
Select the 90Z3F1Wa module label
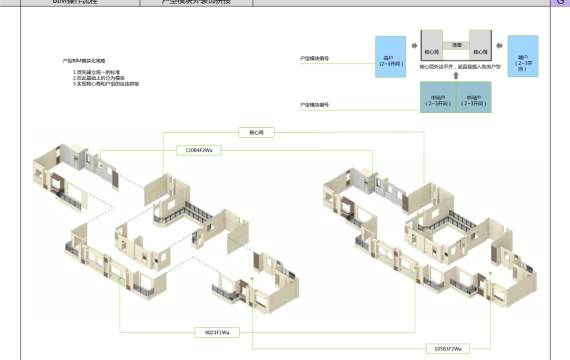(x=217, y=332)
